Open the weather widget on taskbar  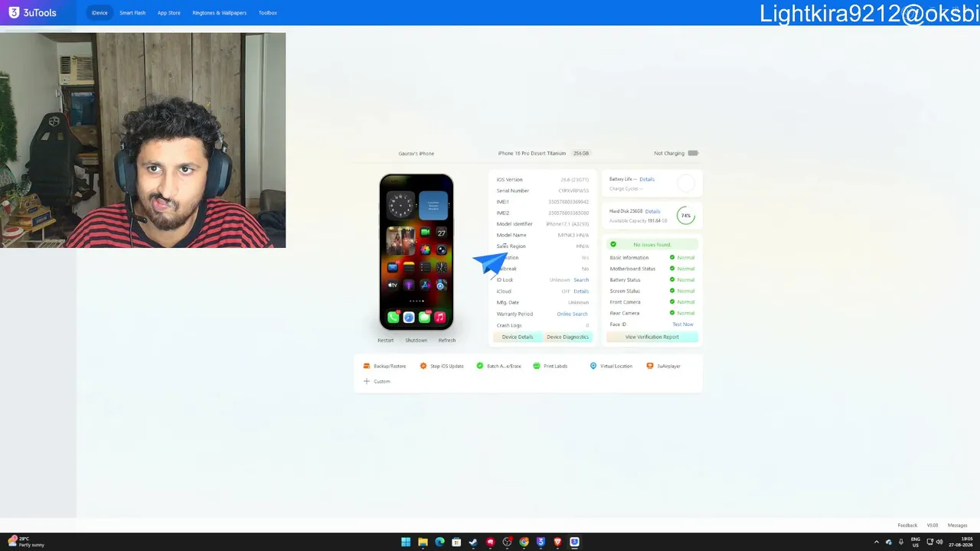pos(26,542)
